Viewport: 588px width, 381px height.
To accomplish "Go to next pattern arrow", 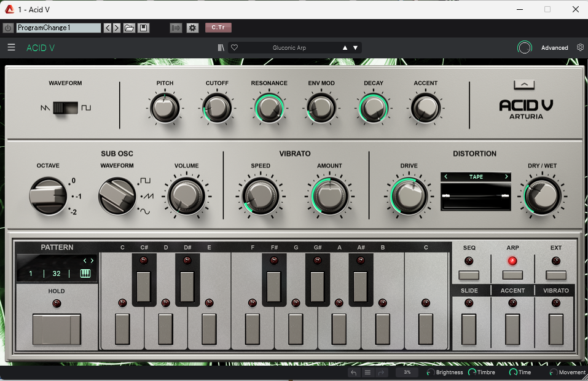I will [92, 261].
